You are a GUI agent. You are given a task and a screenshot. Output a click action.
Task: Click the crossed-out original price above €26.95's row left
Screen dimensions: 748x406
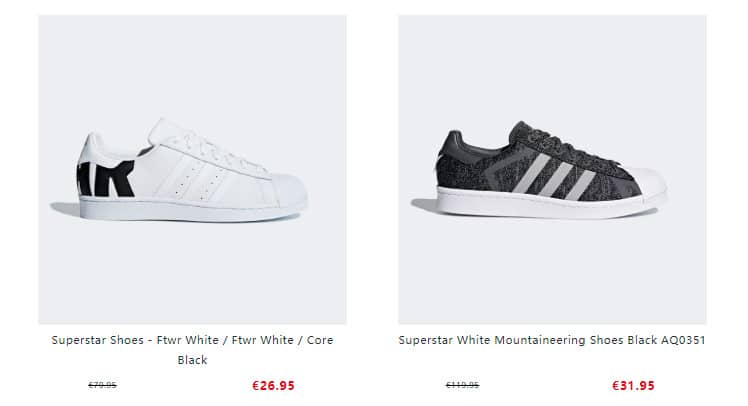click(102, 385)
